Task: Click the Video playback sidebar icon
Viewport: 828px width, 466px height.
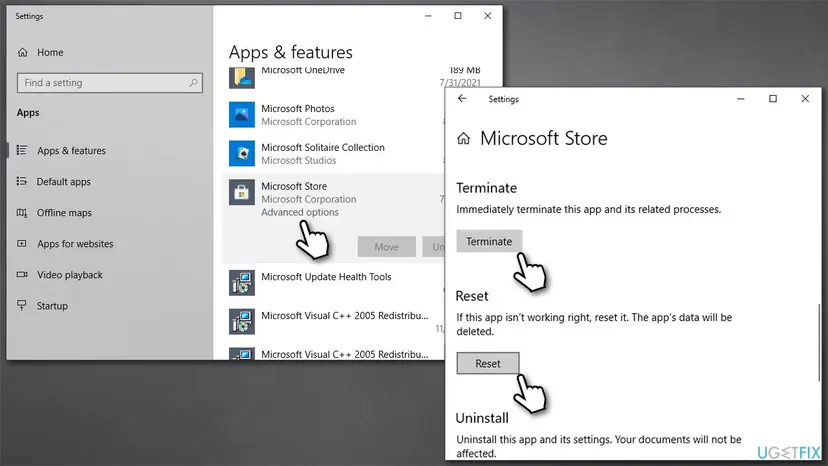Action: coord(22,275)
